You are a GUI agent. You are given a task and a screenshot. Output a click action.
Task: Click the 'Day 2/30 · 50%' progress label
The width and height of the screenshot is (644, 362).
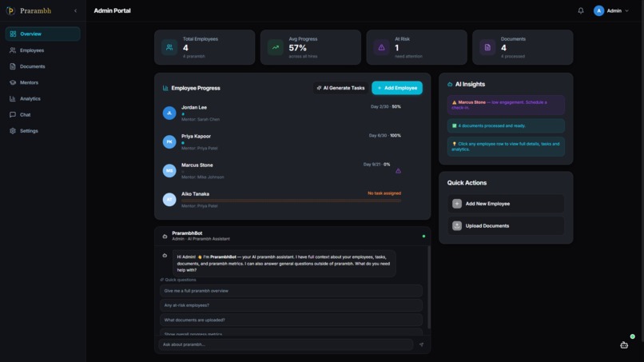point(386,106)
